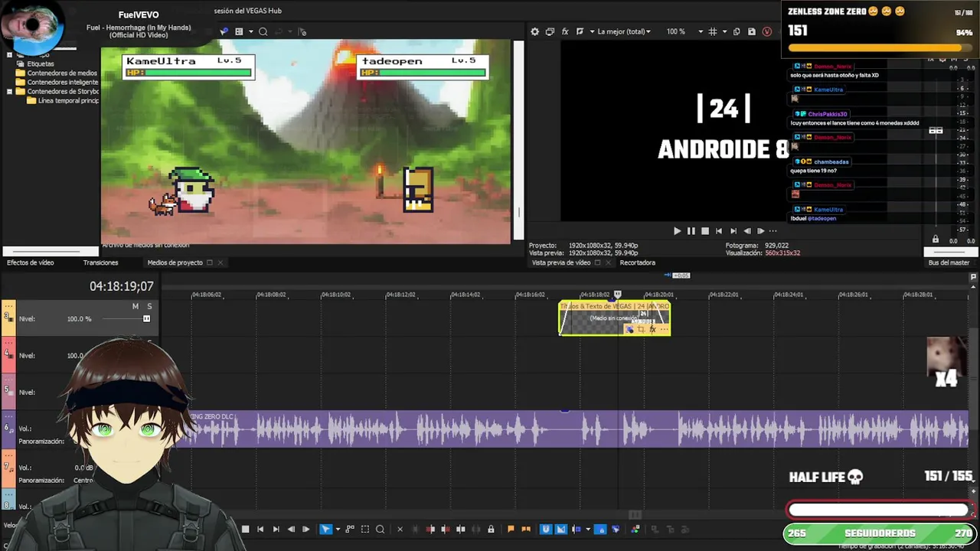This screenshot has height=551, width=980.
Task: Click timecode display 04:18:19;07
Action: tap(121, 286)
